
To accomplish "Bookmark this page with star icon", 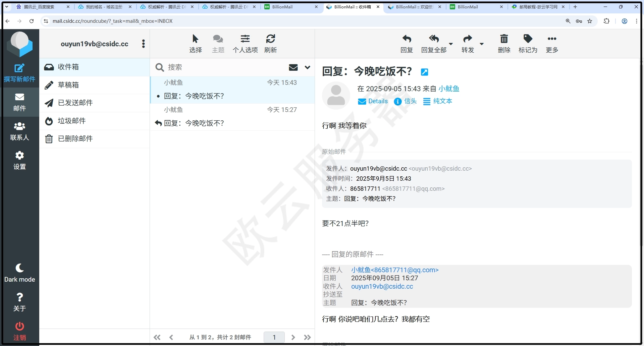I will (x=590, y=21).
